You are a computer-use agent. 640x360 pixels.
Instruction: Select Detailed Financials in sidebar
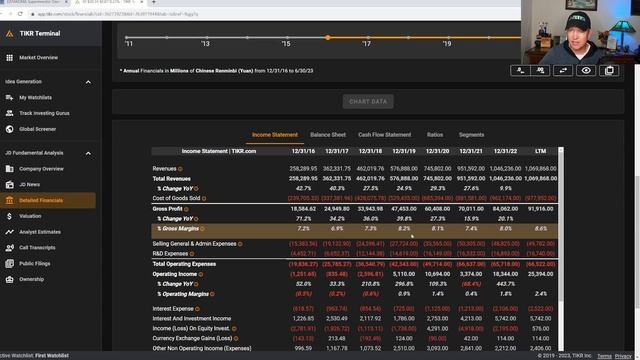(x=48, y=200)
